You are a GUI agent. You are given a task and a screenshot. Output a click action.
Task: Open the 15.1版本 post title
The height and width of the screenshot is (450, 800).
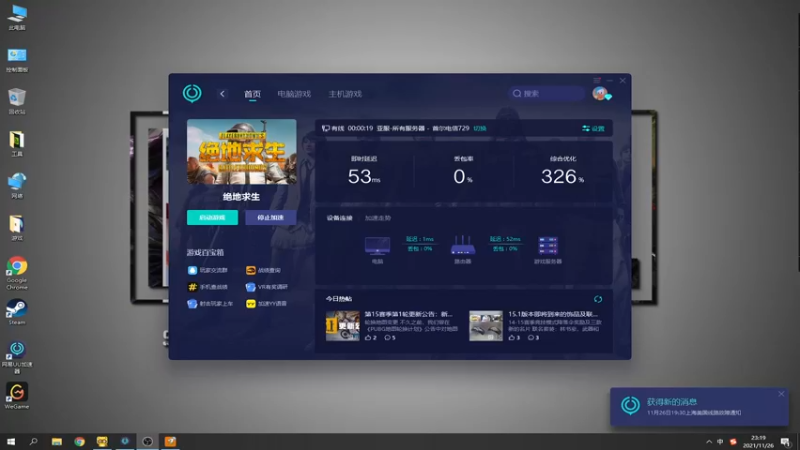(x=553, y=314)
